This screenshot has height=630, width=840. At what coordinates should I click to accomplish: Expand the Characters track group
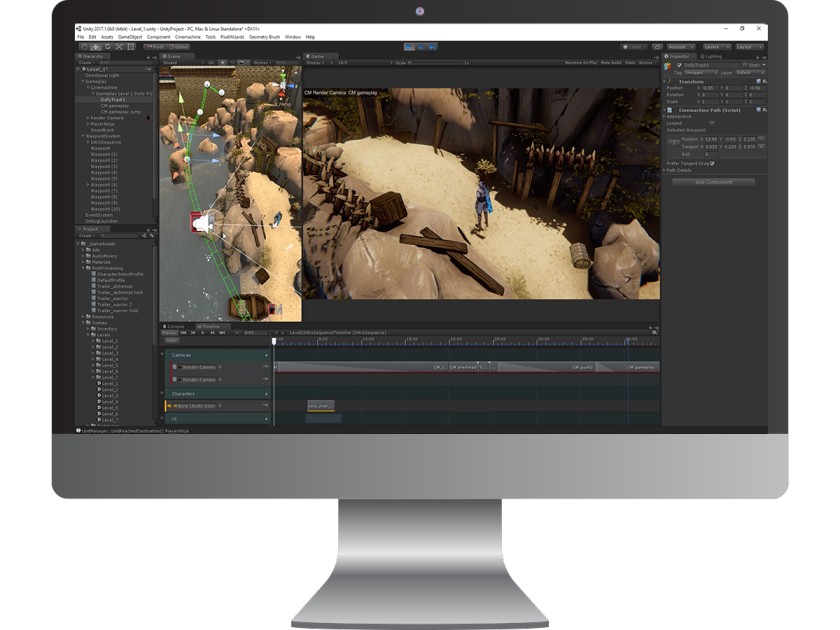click(x=163, y=394)
